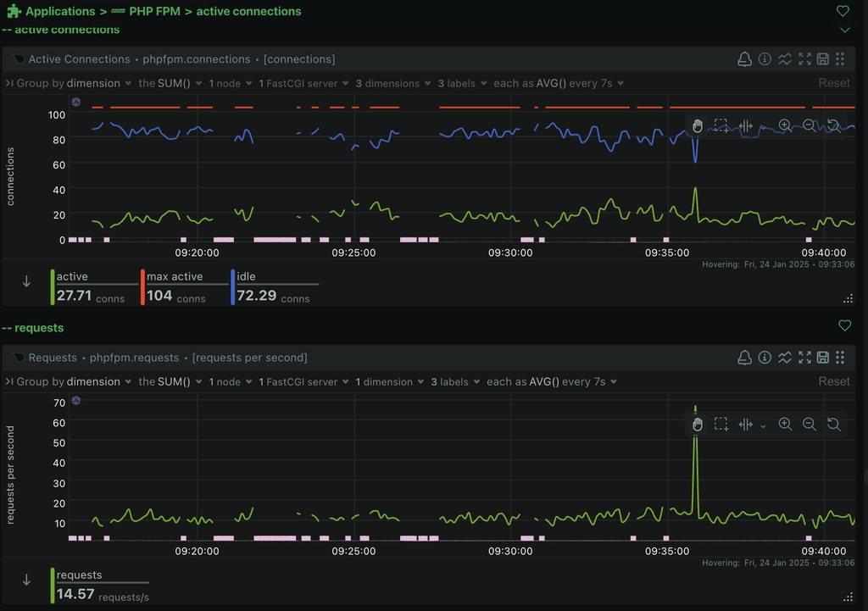Open 1 node selector in requests chart
This screenshot has height=611, width=868.
[231, 382]
